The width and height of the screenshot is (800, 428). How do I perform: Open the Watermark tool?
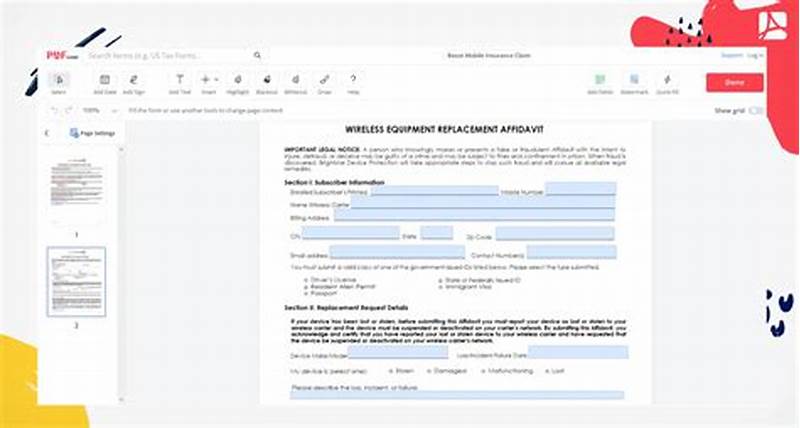point(634,84)
